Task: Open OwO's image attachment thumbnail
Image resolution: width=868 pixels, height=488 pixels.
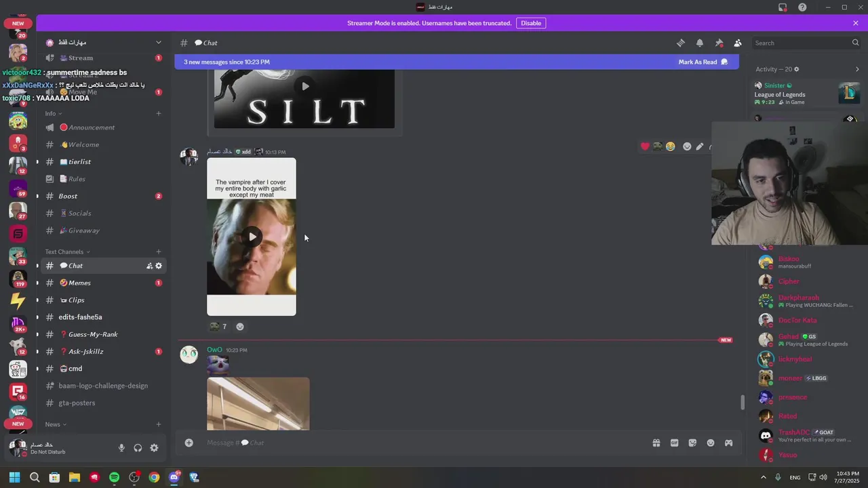Action: 258,404
